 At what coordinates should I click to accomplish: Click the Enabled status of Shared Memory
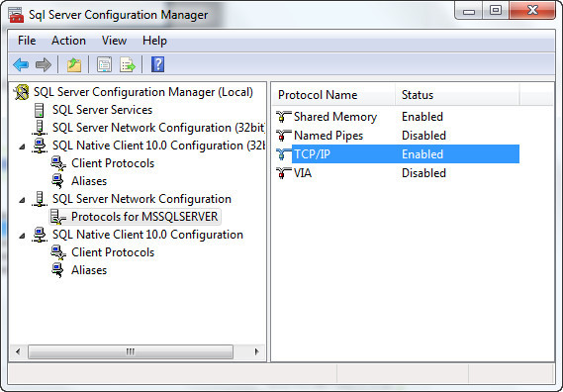(422, 117)
